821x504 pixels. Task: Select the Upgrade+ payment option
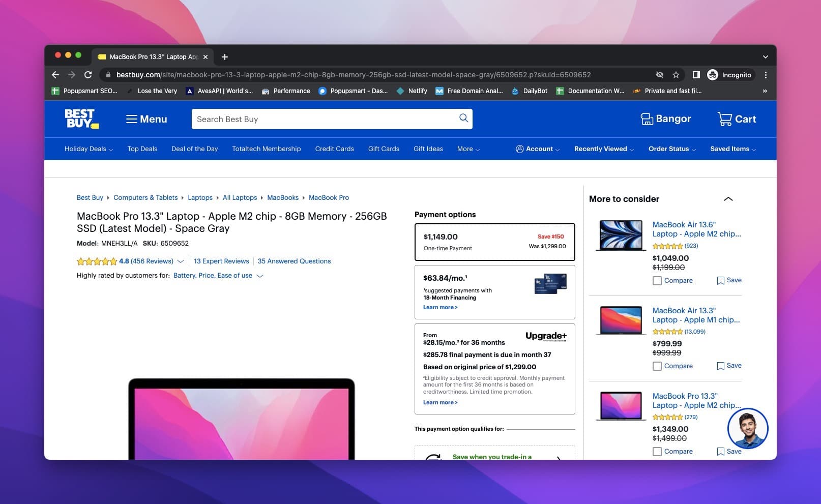(x=494, y=369)
